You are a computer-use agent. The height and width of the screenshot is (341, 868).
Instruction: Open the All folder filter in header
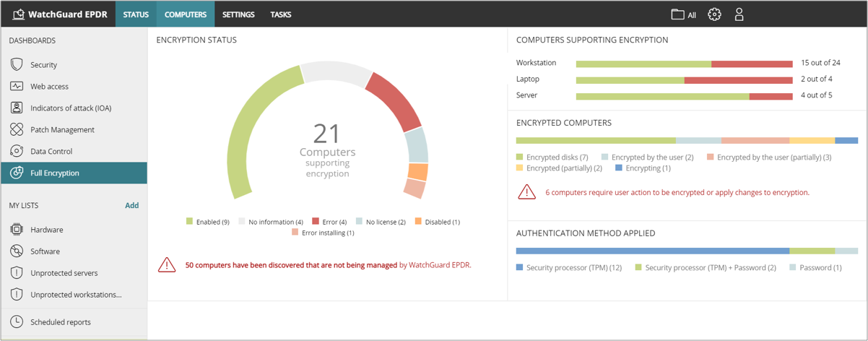click(x=683, y=14)
